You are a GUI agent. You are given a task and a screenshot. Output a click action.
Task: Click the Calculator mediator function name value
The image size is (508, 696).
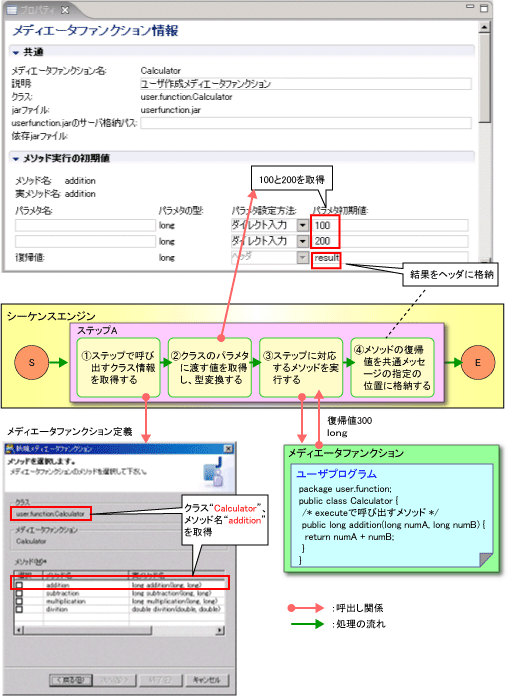pos(161,71)
